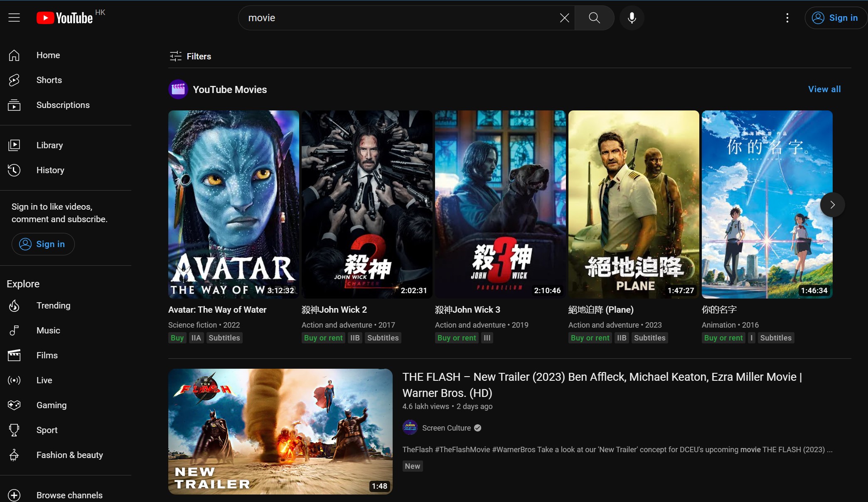Open the Gaming explore label
Viewport: 868px width, 502px height.
52,405
